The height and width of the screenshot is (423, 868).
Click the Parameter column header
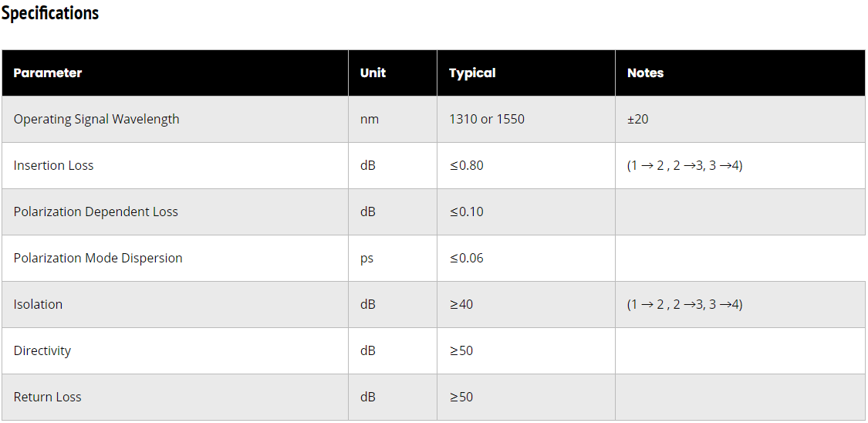pyautogui.click(x=48, y=73)
